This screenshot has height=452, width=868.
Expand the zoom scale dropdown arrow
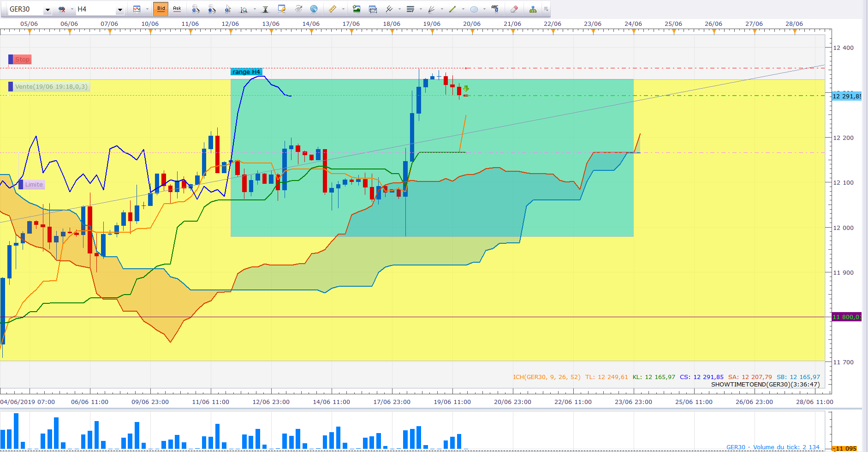[x=255, y=9]
